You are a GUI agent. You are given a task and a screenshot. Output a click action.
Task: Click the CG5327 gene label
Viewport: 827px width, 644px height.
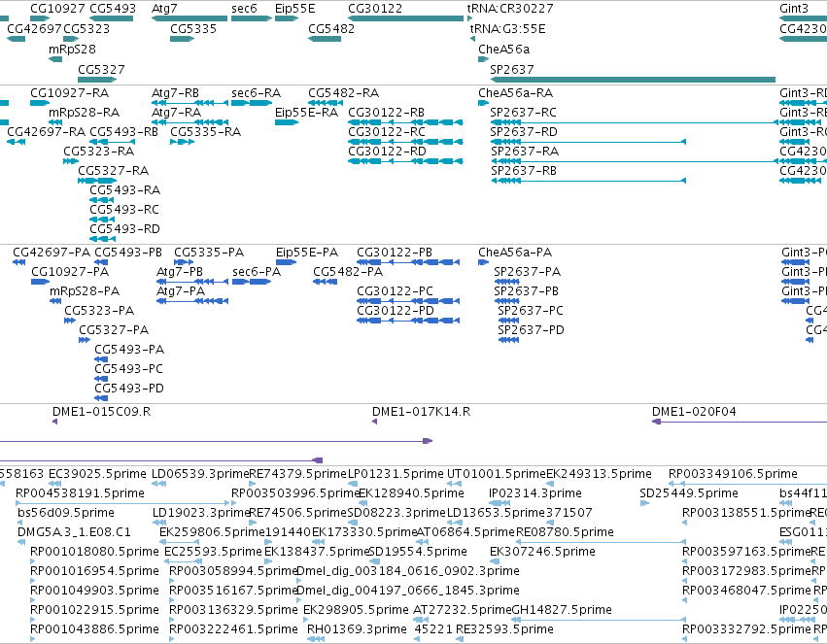coord(101,70)
